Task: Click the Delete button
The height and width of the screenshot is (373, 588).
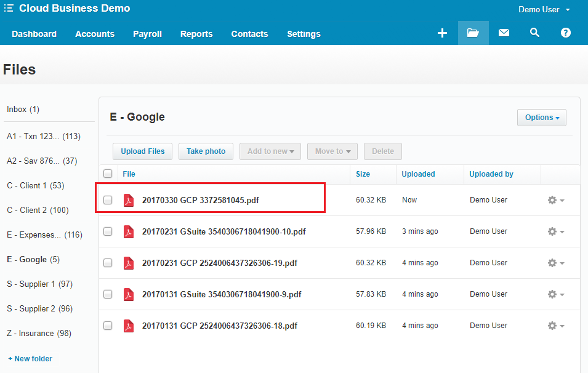Action: point(383,151)
